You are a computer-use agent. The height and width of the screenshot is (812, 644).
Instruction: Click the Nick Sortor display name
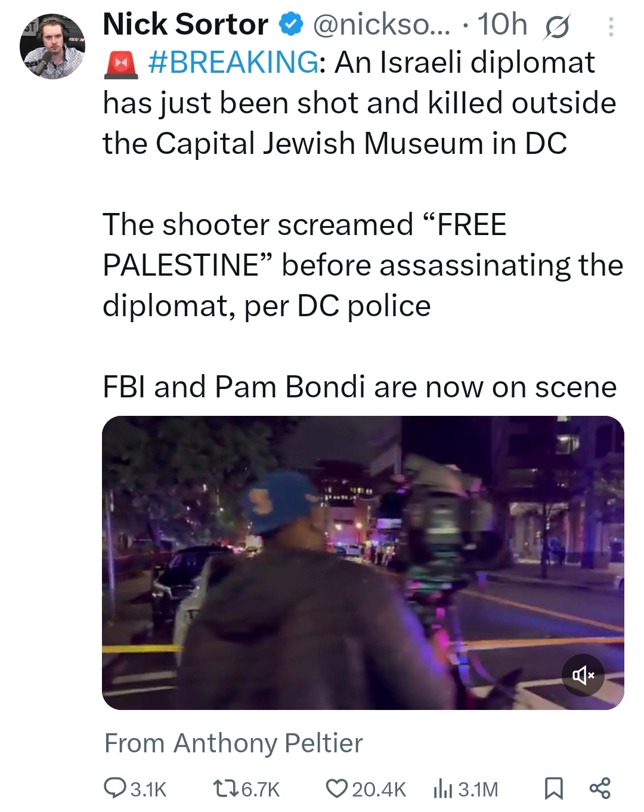tap(185, 25)
